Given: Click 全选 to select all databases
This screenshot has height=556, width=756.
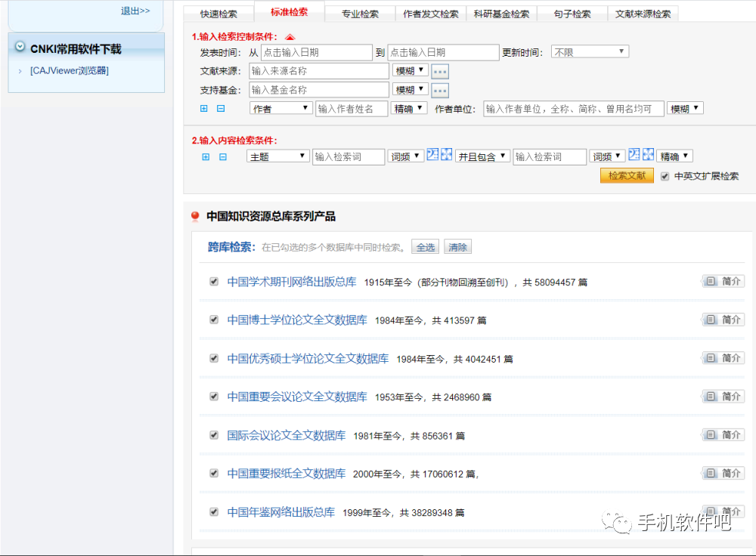Looking at the screenshot, I should pos(426,247).
